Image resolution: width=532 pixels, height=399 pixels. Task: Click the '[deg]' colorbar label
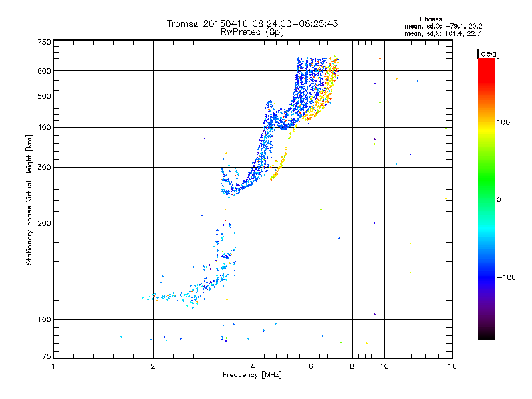(488, 53)
